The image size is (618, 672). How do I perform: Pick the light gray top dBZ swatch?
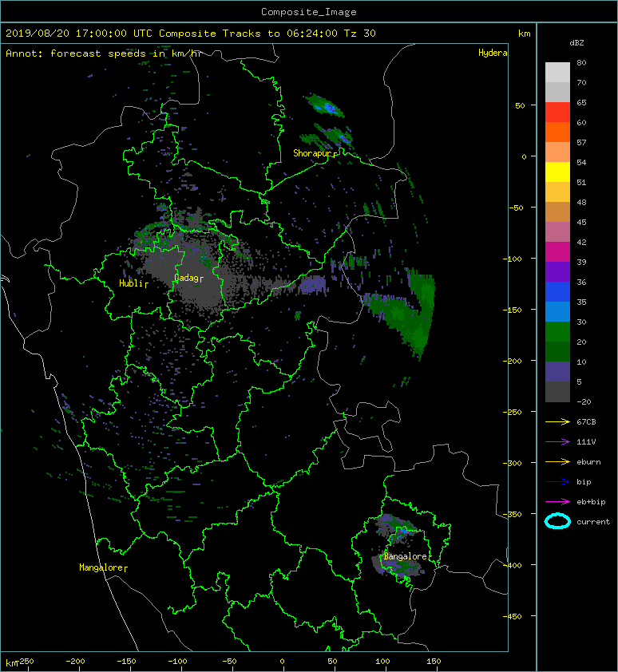coord(557,73)
